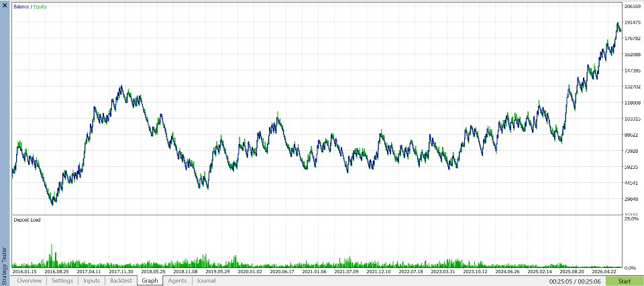Click the 2016.08.25 date label
This screenshot has width=644, height=286.
(56, 272)
